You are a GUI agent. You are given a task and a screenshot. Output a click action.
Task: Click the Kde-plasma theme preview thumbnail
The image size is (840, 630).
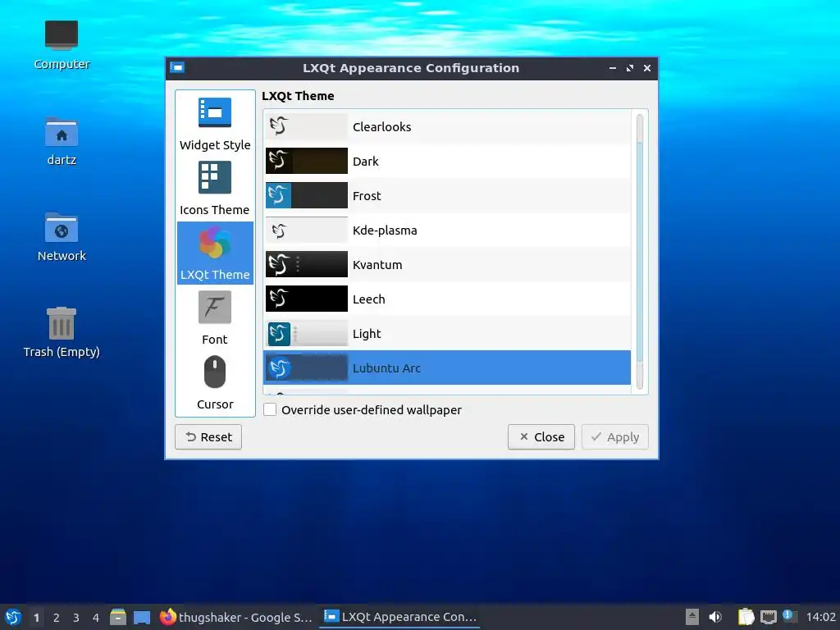click(x=307, y=230)
